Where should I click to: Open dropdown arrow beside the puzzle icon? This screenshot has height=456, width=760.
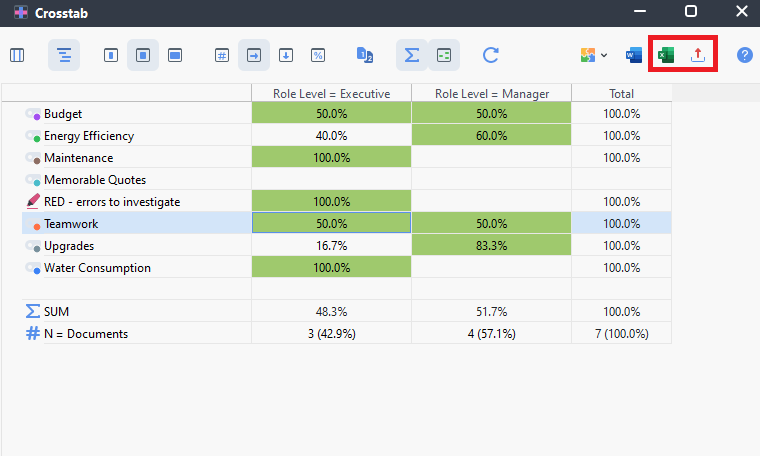point(604,55)
